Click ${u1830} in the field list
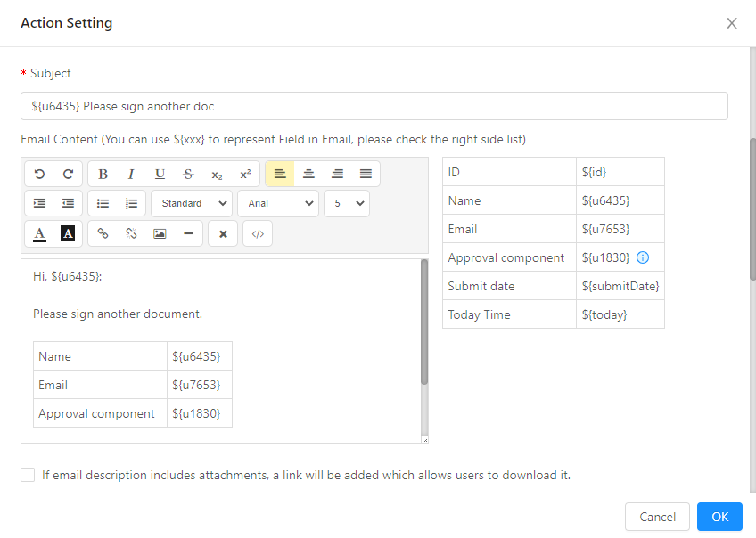Viewport: 756px width, 538px height. coord(605,257)
